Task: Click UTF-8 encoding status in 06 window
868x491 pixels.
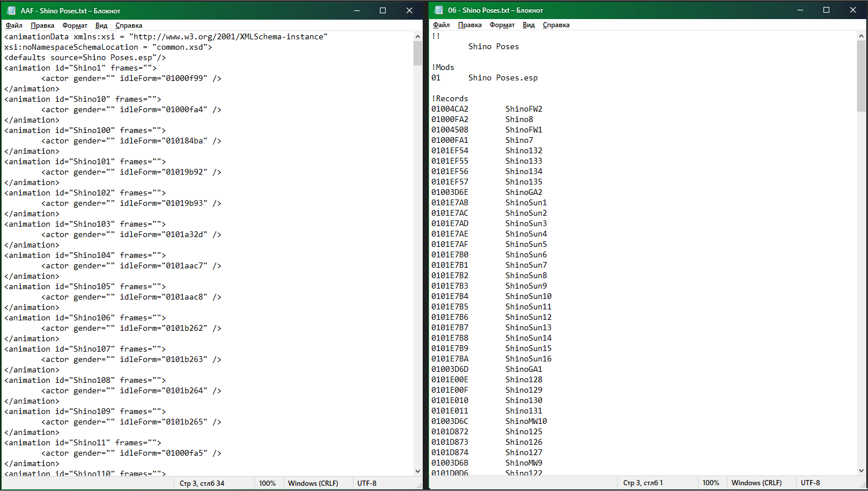Action: point(810,483)
